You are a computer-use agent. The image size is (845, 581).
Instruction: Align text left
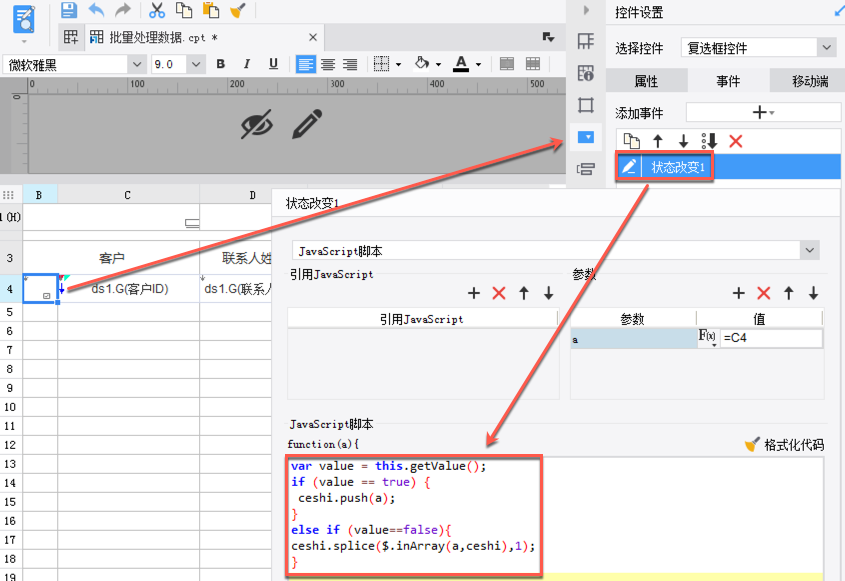point(306,65)
